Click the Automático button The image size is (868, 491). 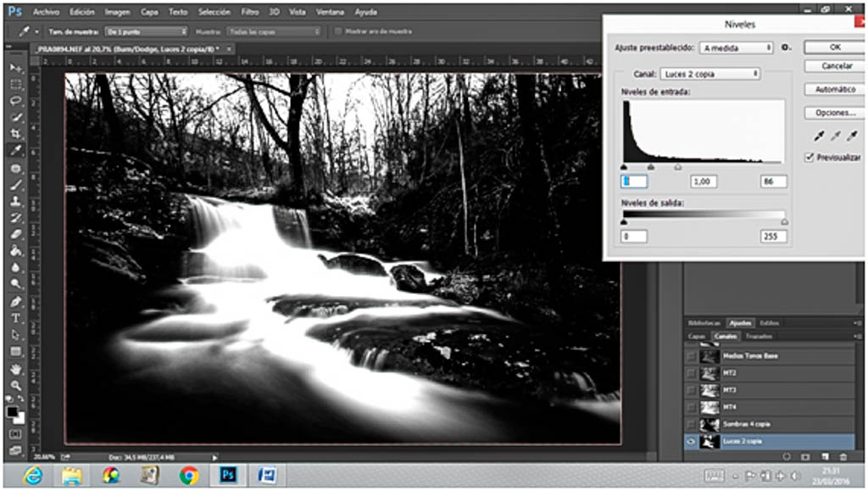click(x=834, y=89)
